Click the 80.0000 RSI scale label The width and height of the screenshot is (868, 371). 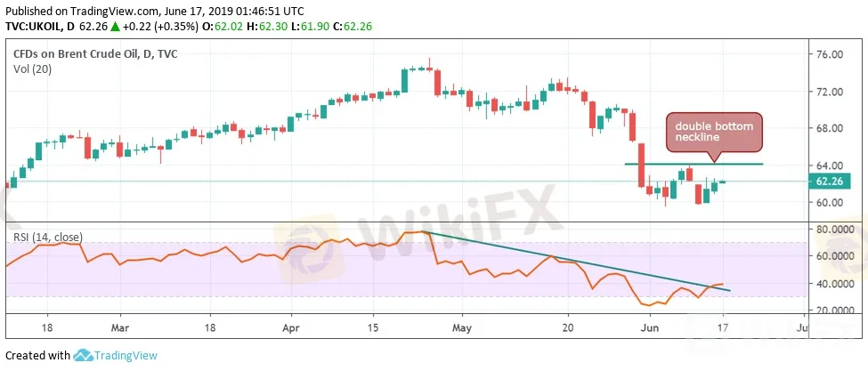click(834, 230)
